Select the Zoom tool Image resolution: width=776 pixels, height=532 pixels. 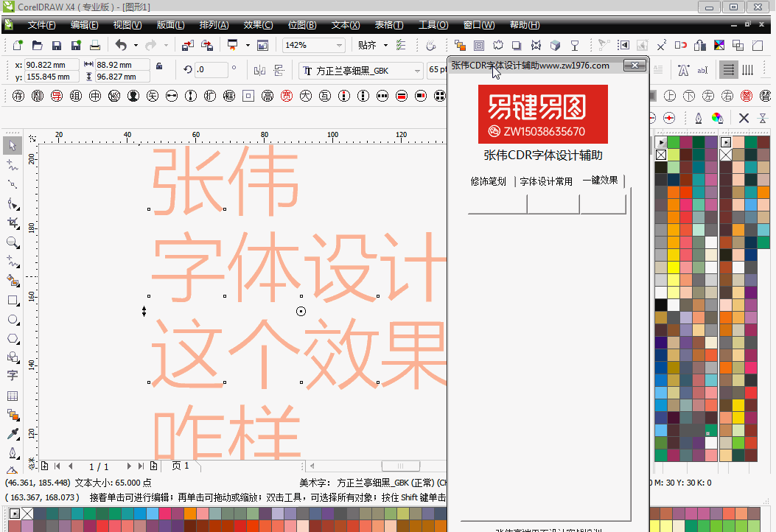pyautogui.click(x=12, y=242)
